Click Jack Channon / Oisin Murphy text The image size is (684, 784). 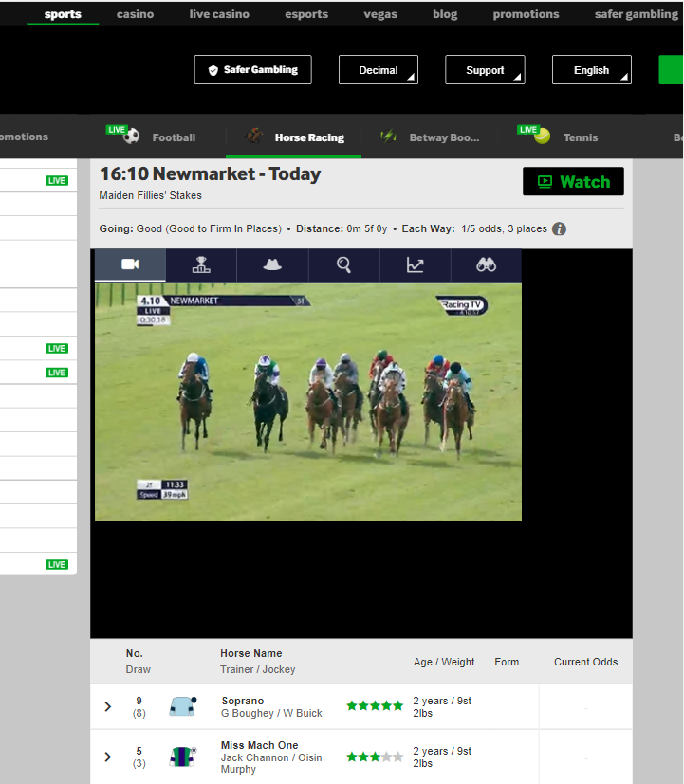tap(271, 763)
